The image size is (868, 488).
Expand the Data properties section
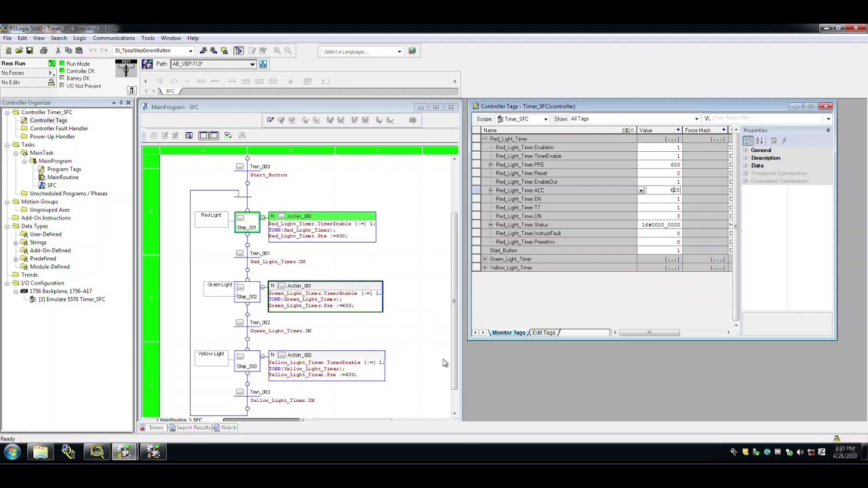tap(746, 166)
